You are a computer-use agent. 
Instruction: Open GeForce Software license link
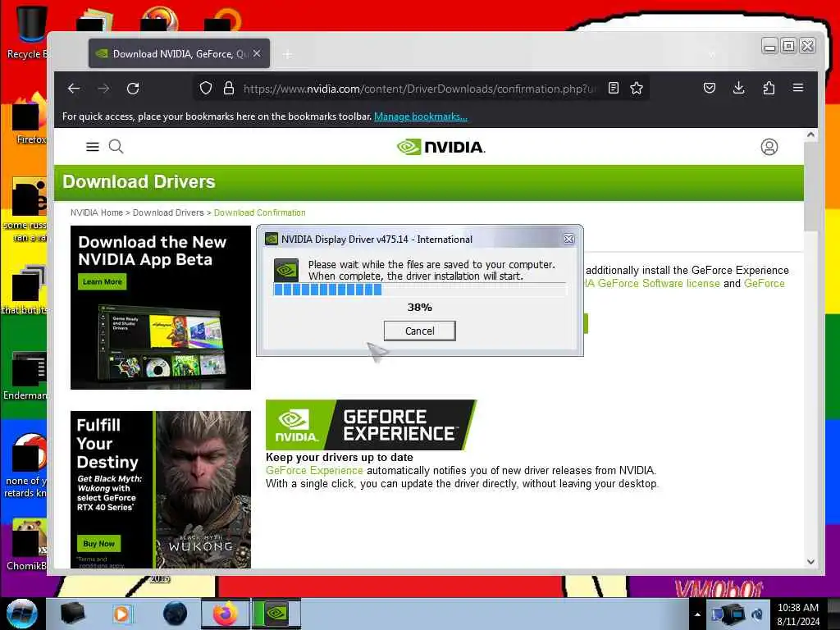click(652, 283)
